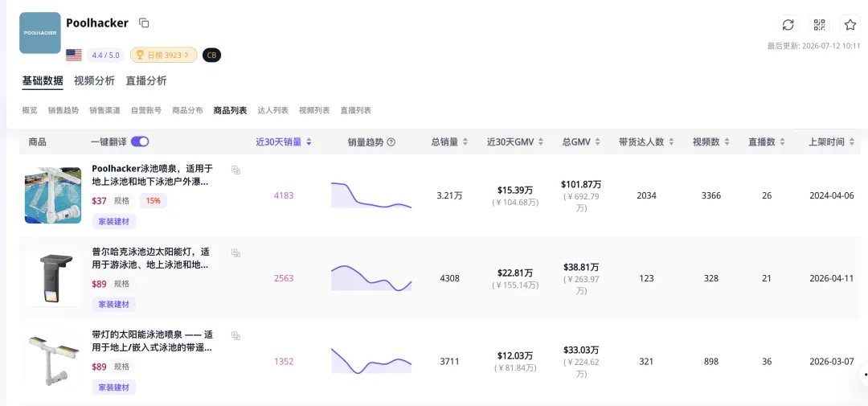Click 规格 button of the $37 product
This screenshot has width=868, height=406.
pos(122,200)
